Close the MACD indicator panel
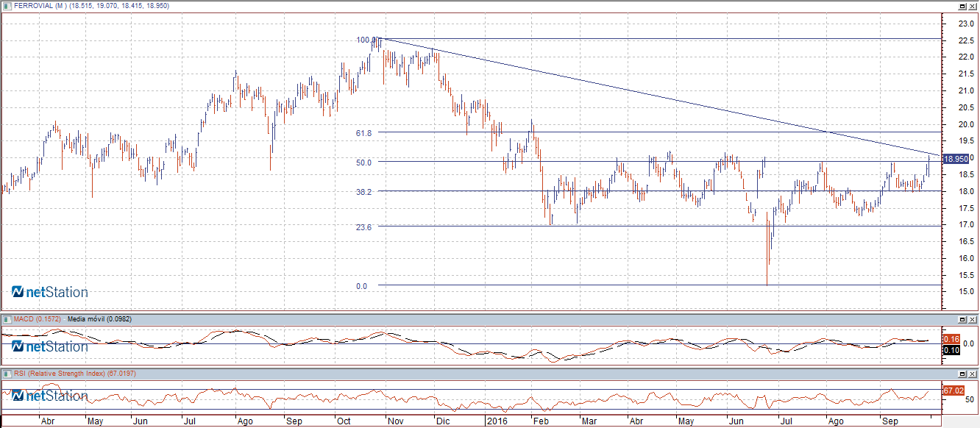980x428 pixels. click(x=973, y=320)
